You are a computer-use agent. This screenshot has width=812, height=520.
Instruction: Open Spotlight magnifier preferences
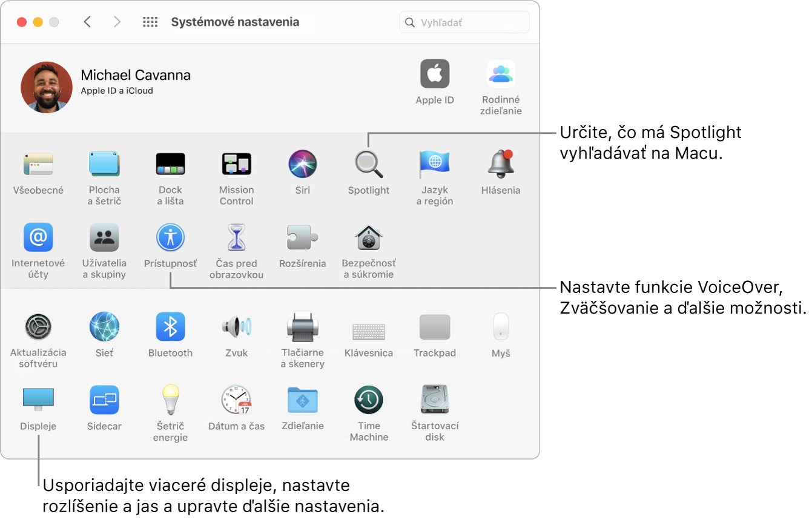coord(369,164)
